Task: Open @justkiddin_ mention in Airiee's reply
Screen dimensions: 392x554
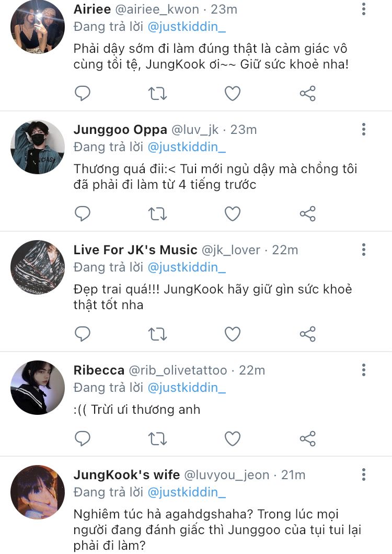Action: (x=187, y=27)
